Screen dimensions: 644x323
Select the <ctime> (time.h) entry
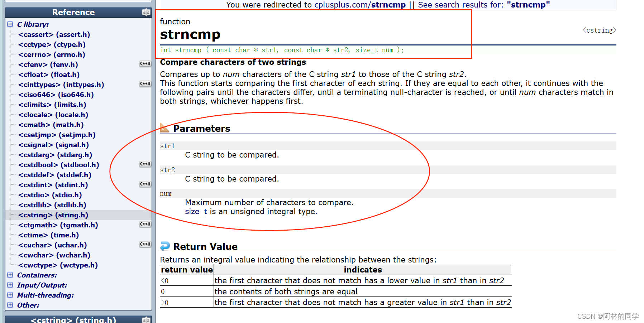coord(48,235)
